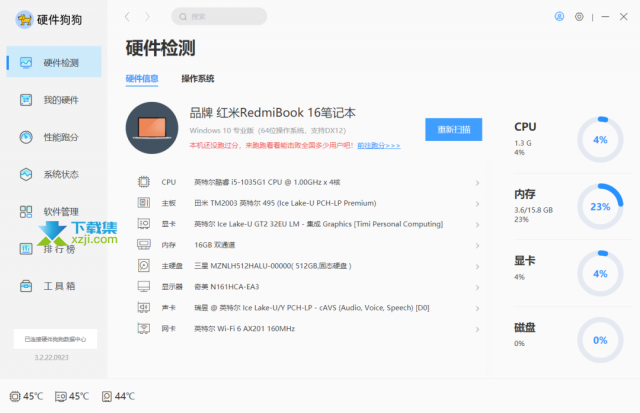This screenshot has width=640, height=413.
Task: Expand the 主硬盘 row chevron
Action: (477, 266)
